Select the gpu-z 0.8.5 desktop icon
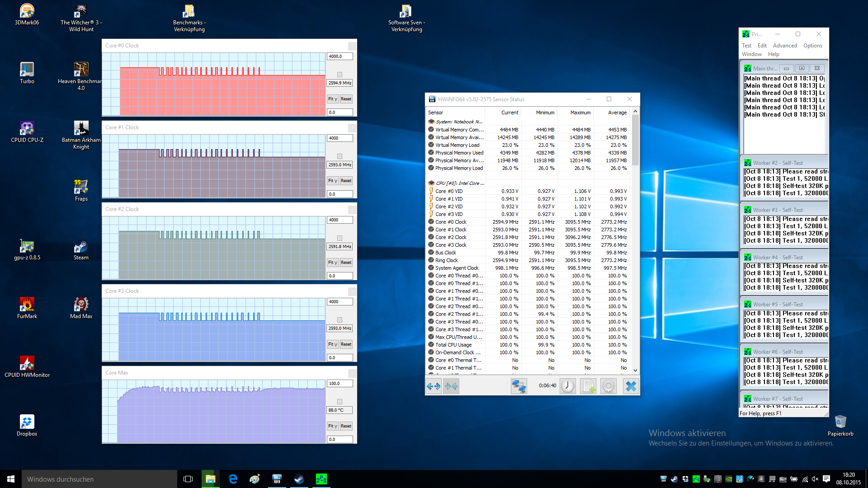Viewport: 868px width, 488px height. coord(27,249)
